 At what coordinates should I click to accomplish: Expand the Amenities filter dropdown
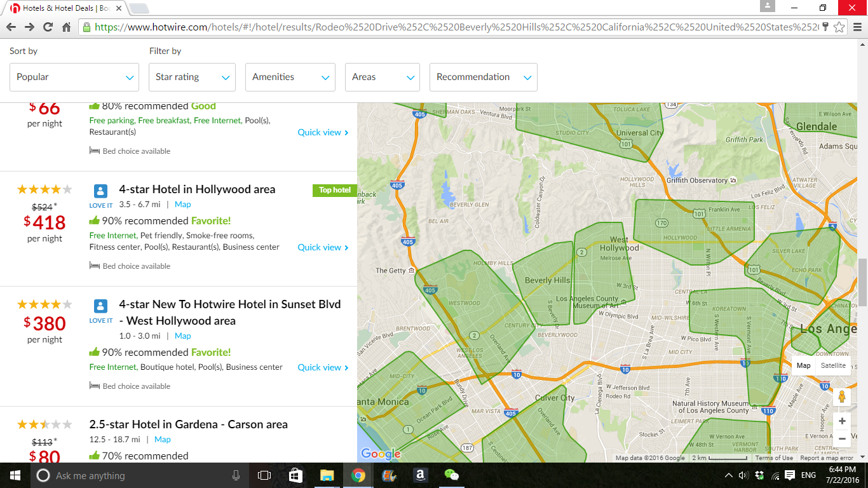pyautogui.click(x=290, y=77)
